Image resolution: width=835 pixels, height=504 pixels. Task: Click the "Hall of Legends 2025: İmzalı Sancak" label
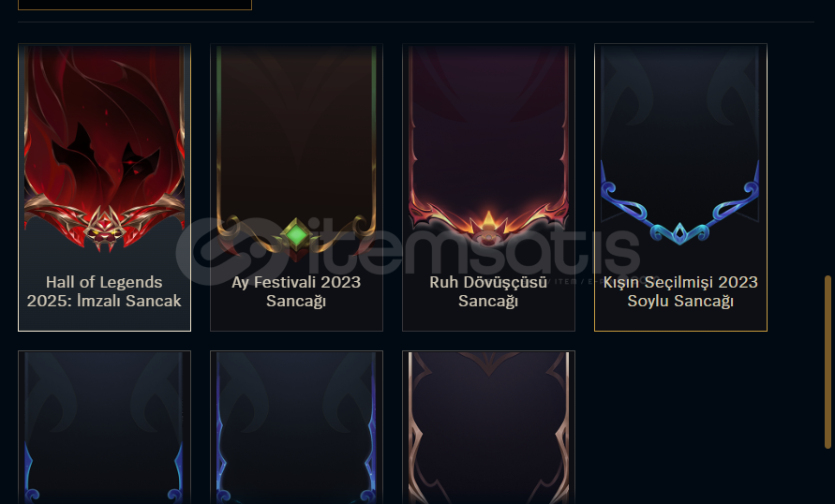click(x=104, y=291)
